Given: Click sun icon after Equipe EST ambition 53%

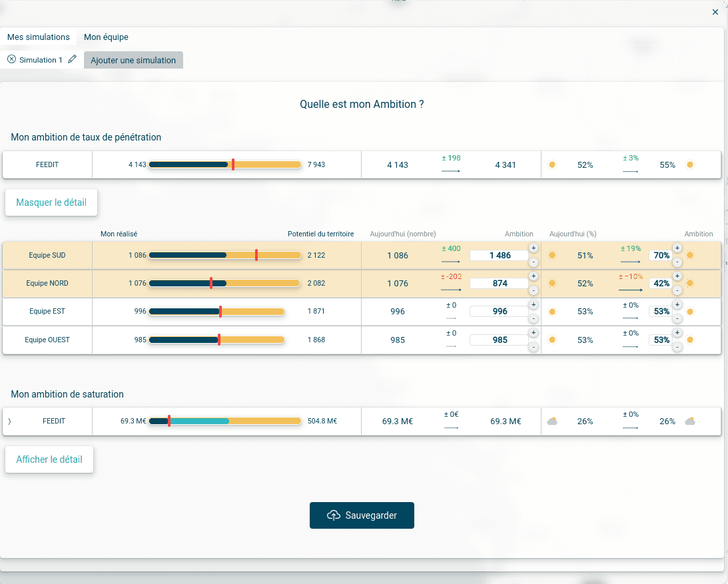Looking at the screenshot, I should 690,312.
